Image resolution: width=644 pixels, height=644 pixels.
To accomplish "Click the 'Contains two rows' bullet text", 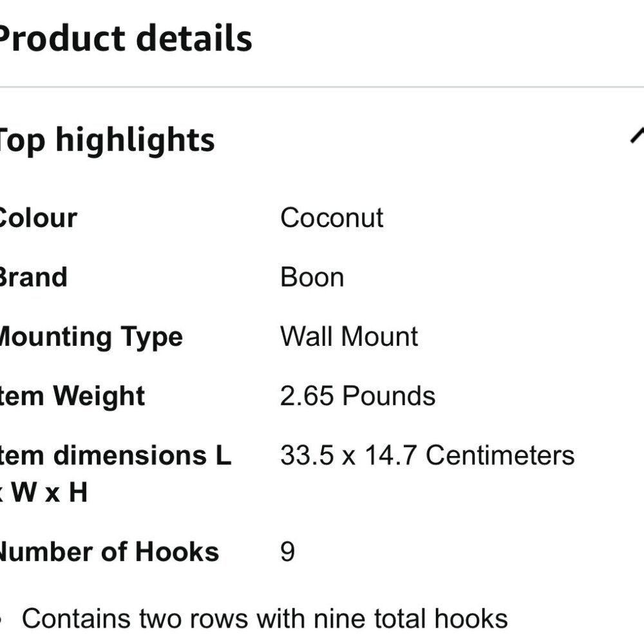I will pos(264,619).
